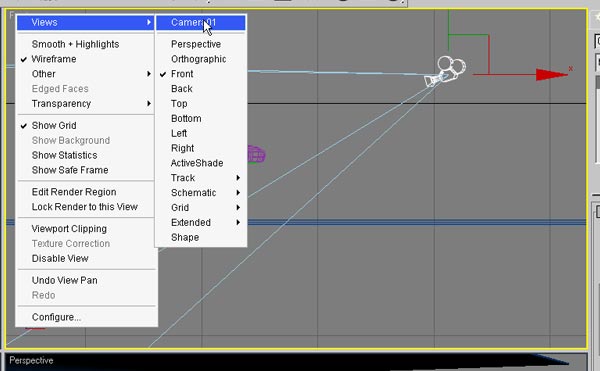Click the red X-axis gizmo arrow
The height and width of the screenshot is (371, 600).
(551, 75)
